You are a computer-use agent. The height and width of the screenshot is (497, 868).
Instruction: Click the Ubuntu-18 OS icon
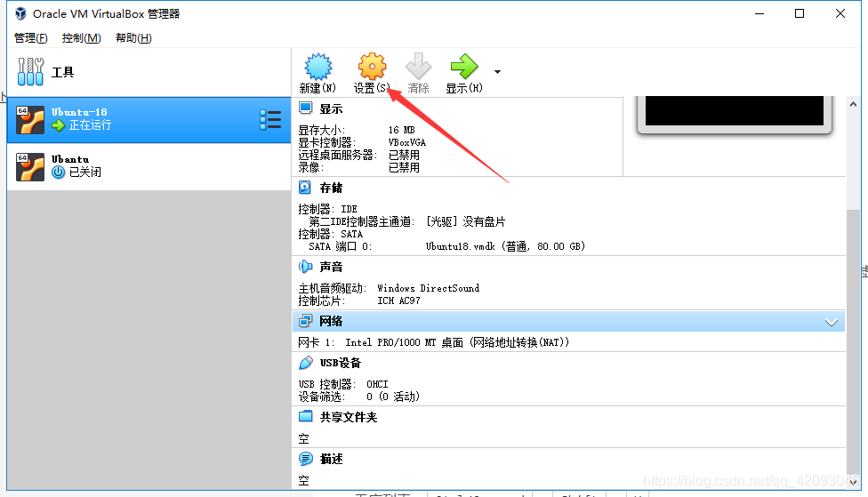point(30,120)
